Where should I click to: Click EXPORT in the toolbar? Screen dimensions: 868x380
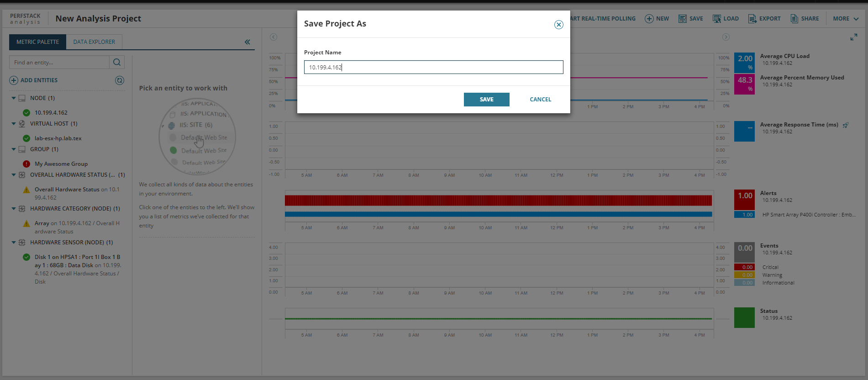pyautogui.click(x=764, y=19)
